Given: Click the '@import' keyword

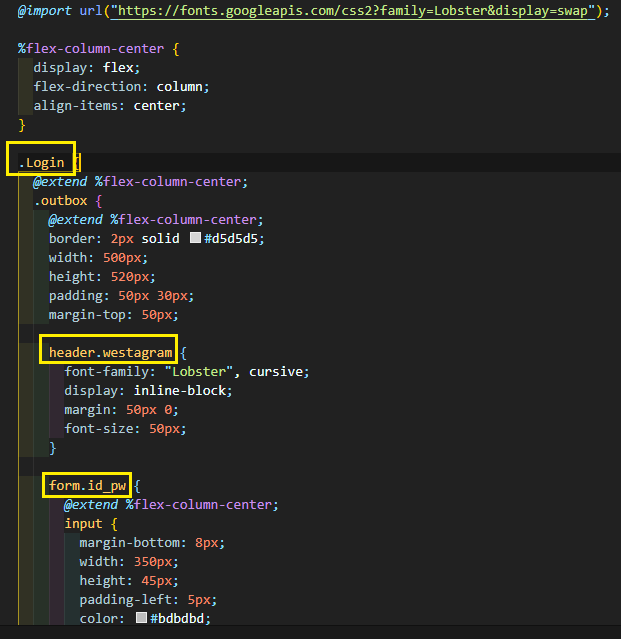Looking at the screenshot, I should tap(44, 11).
